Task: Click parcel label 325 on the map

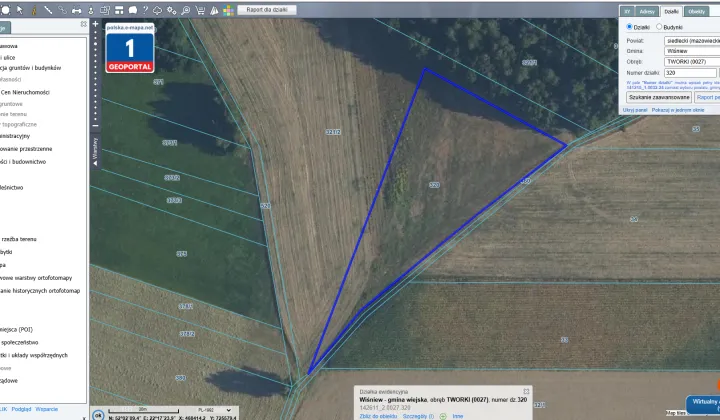Action: click(x=182, y=254)
